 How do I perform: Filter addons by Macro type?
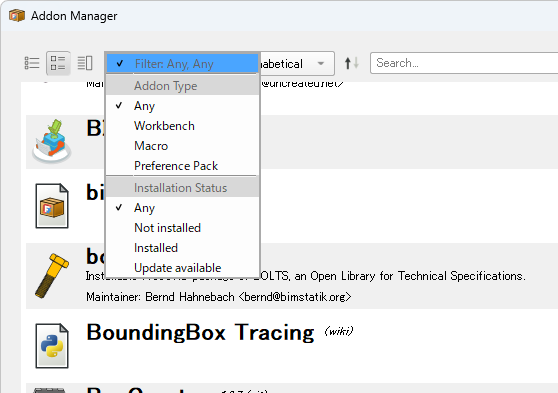183,146
